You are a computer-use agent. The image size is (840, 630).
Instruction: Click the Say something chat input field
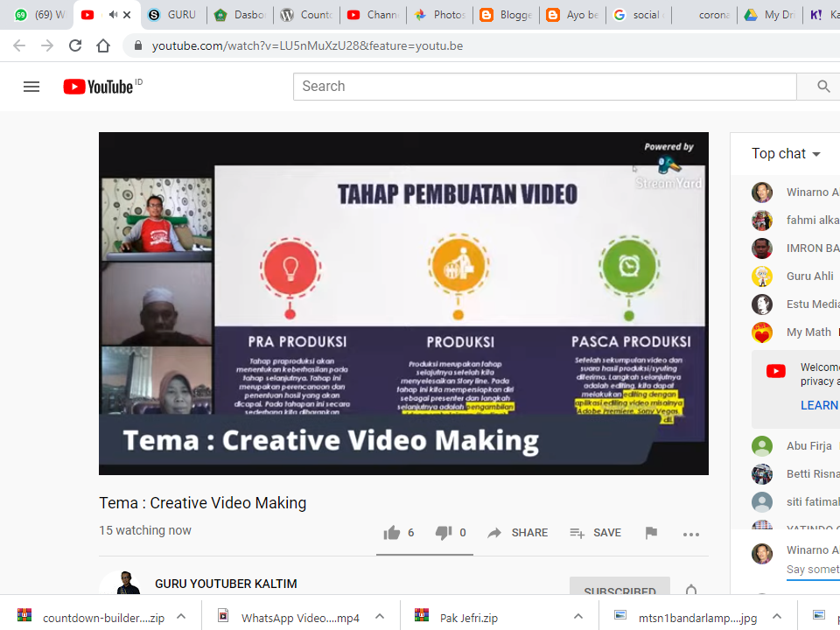(812, 569)
